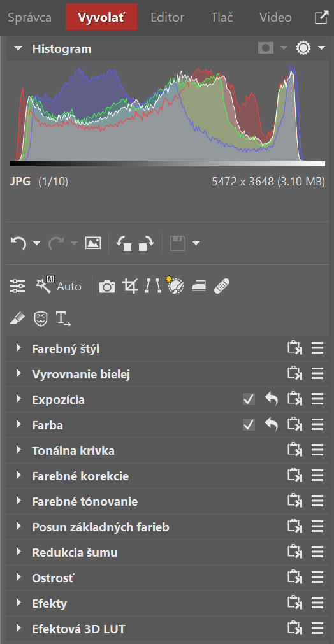Click the AI Auto enhance wand
Screen dimensions: 334x644
59,285
